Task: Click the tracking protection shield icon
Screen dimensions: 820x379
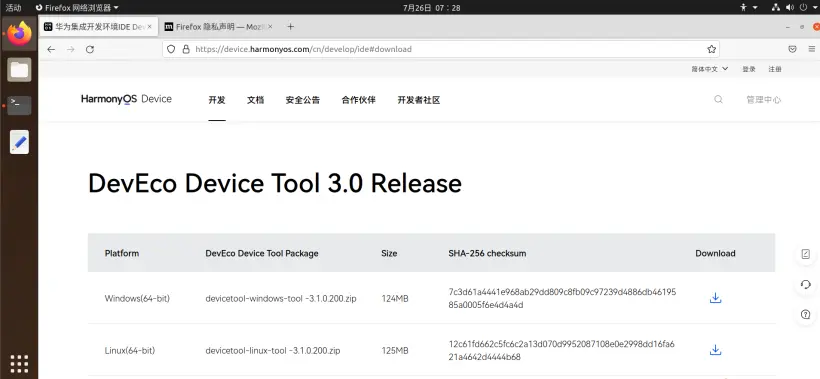Action: (x=170, y=49)
